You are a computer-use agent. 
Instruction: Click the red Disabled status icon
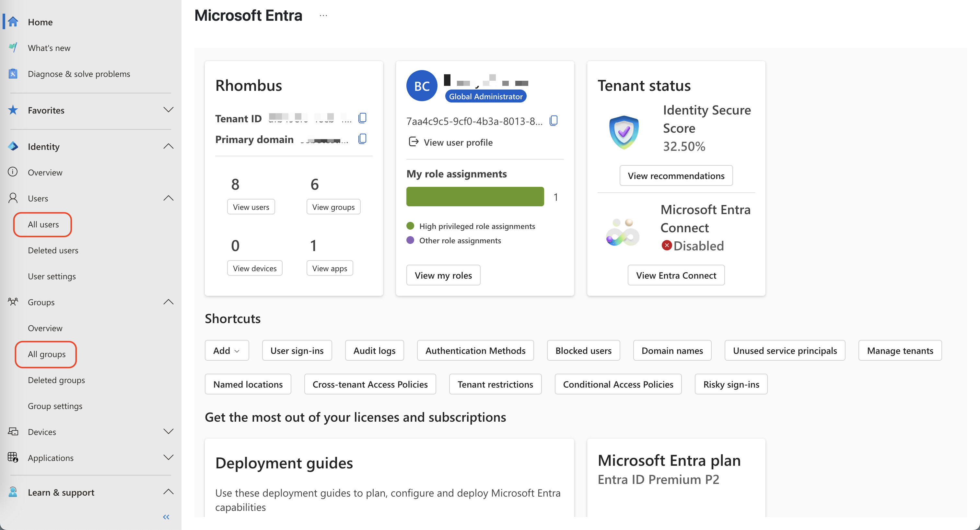(x=667, y=245)
